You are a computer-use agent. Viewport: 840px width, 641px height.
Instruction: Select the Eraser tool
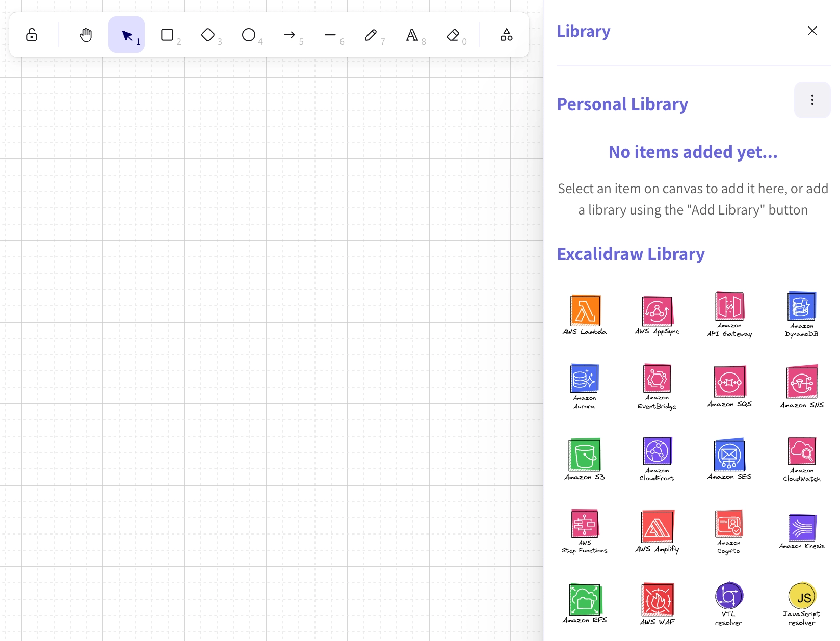coord(453,35)
